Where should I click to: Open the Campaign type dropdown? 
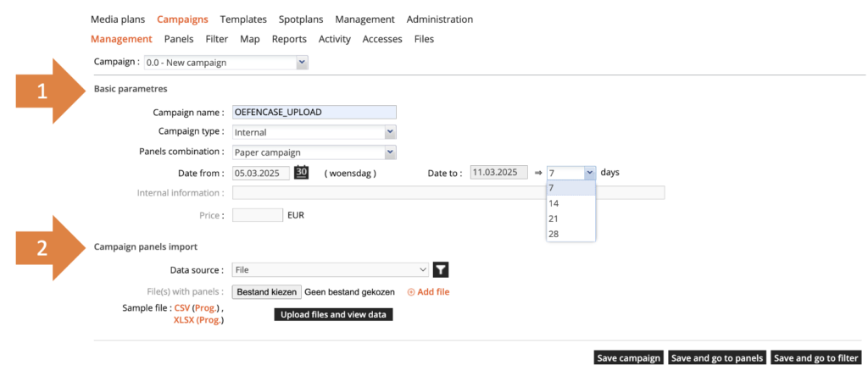[390, 132]
